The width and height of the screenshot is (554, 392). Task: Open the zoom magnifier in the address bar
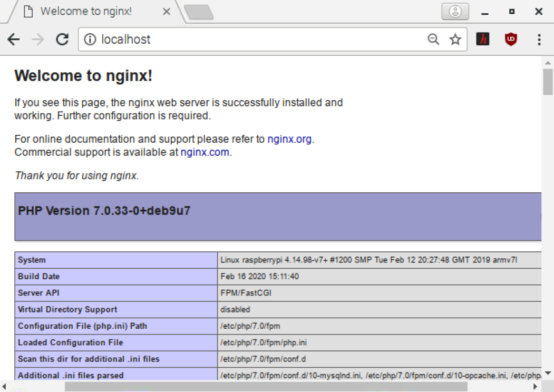tap(433, 39)
